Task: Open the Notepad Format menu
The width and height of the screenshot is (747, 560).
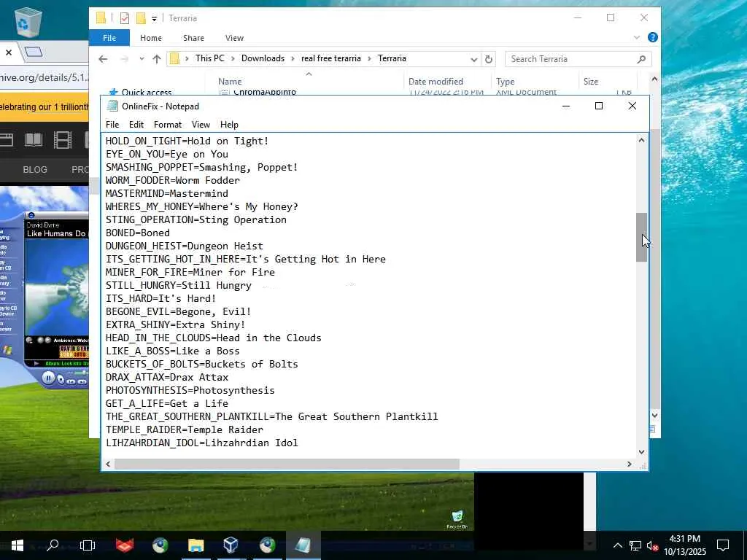Action: coord(168,124)
